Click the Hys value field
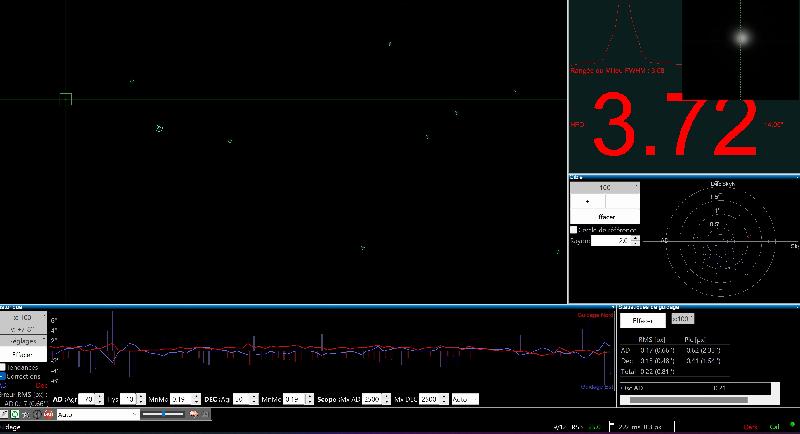Screen dimensions: 800x434 (129, 399)
